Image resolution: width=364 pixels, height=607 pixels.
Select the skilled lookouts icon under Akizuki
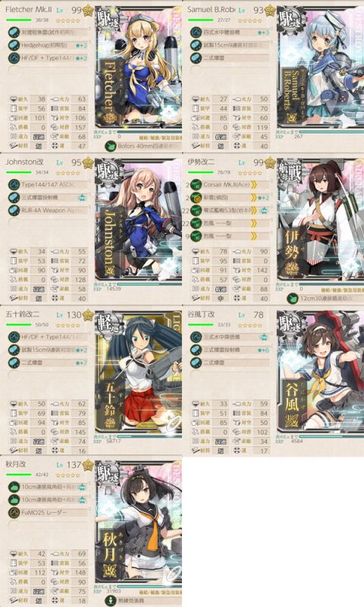tap(110, 600)
